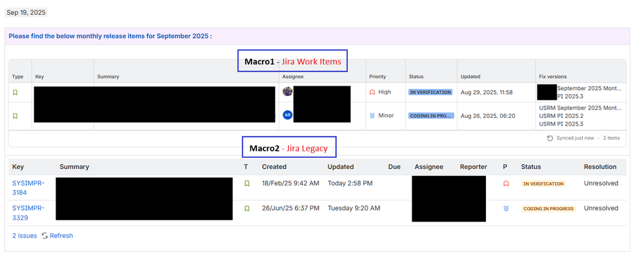Click Unresolved in the SYSIMPR-3184 row
Screen dimensions: 644x257
[x=601, y=184]
